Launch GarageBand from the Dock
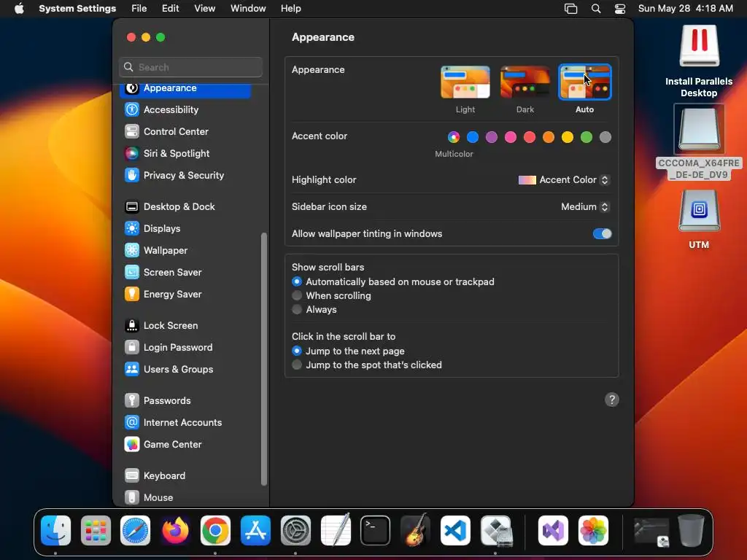The image size is (747, 560). point(415,531)
